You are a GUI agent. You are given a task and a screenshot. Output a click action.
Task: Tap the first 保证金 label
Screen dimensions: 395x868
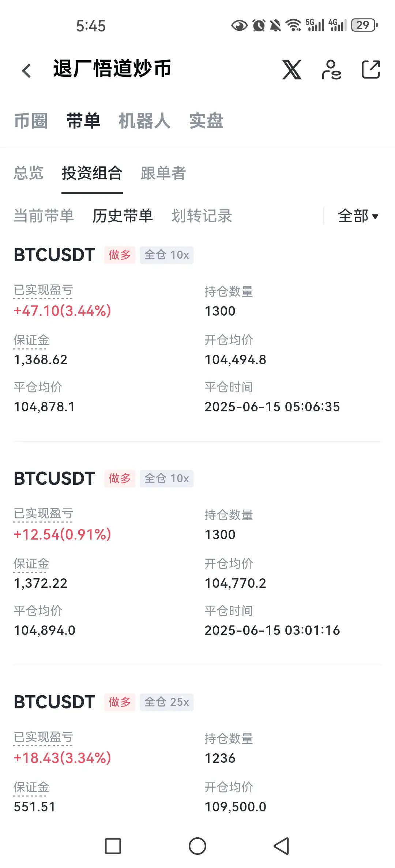coord(31,340)
